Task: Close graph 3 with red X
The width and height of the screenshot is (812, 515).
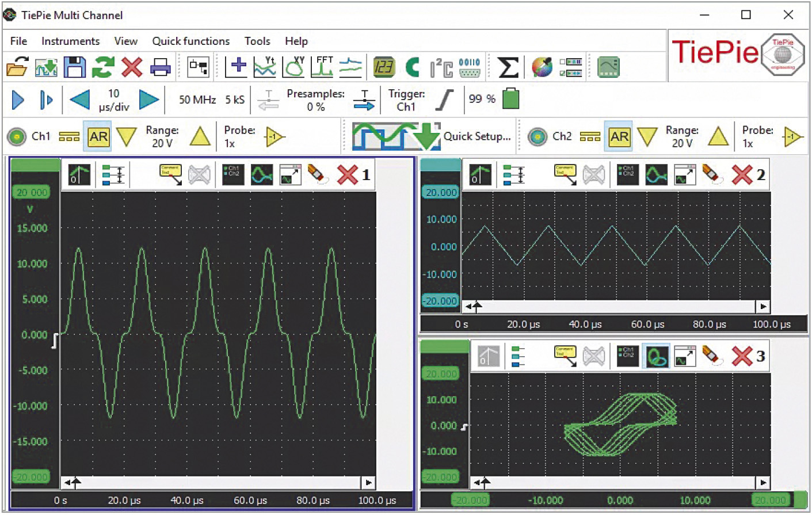Action: [742, 356]
